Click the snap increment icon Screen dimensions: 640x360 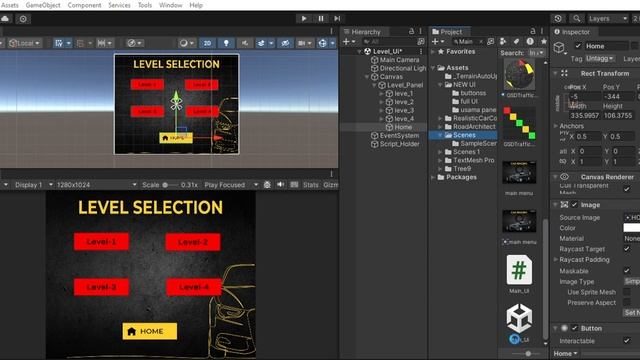pyautogui.click(x=101, y=43)
